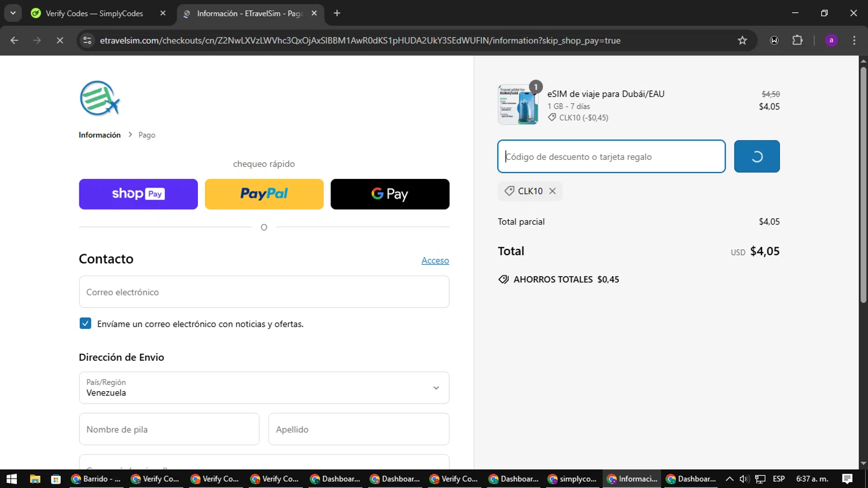Switch to Informaci... taskbar window
The width and height of the screenshot is (868, 488).
pyautogui.click(x=632, y=479)
